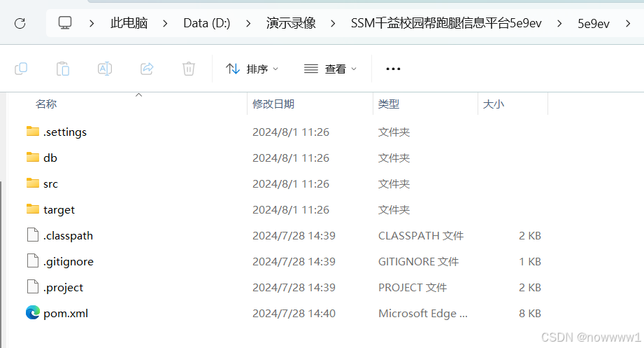Click the .classpath file icon
644x348 pixels.
[x=33, y=235]
